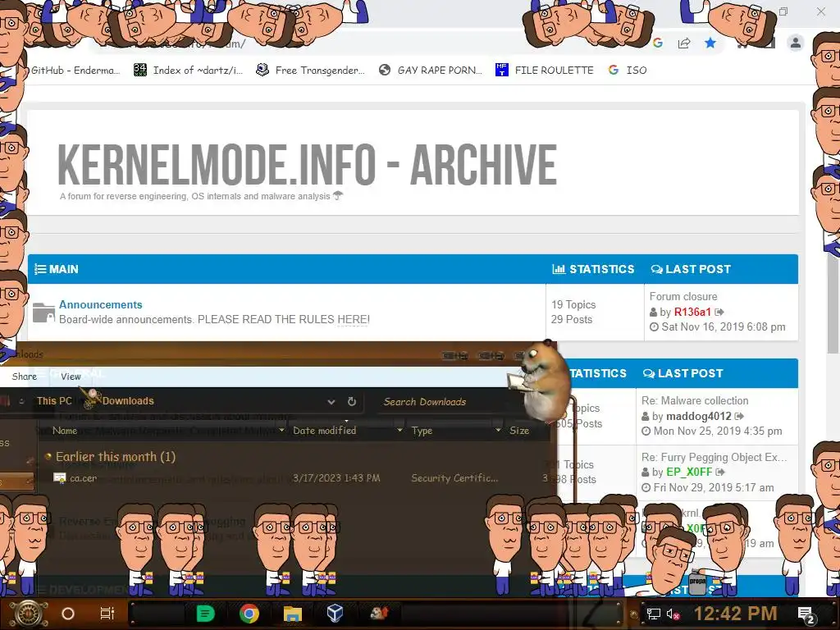Open user R136a1 profile

[692, 312]
